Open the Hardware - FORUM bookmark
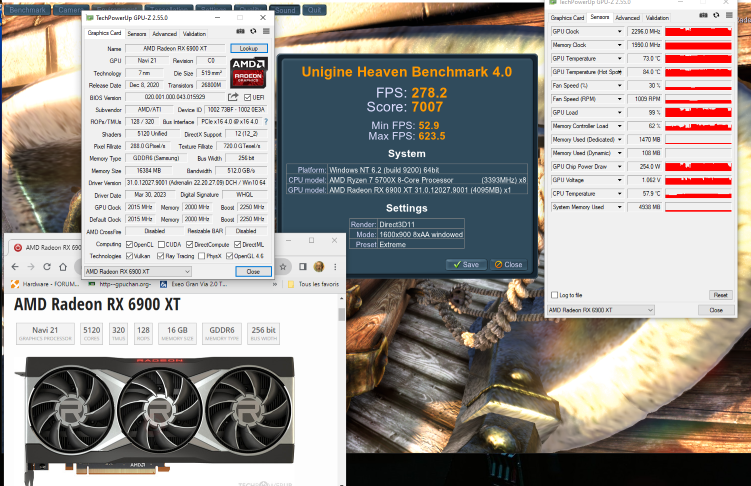Image resolution: width=751 pixels, height=486 pixels. coord(45,284)
